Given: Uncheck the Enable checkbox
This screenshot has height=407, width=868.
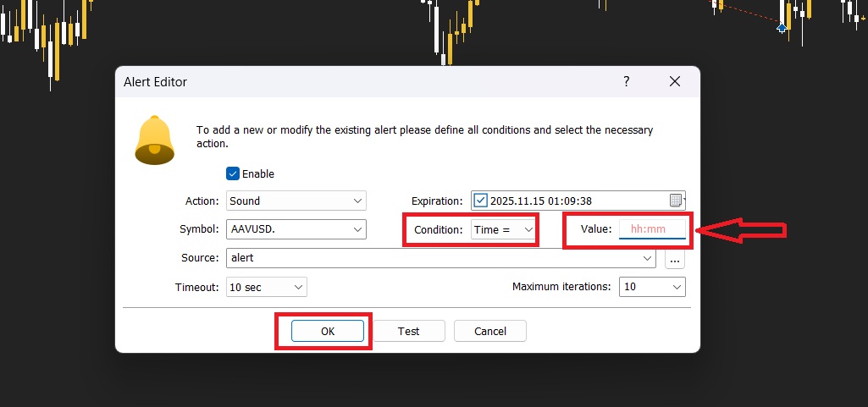Looking at the screenshot, I should coord(233,173).
